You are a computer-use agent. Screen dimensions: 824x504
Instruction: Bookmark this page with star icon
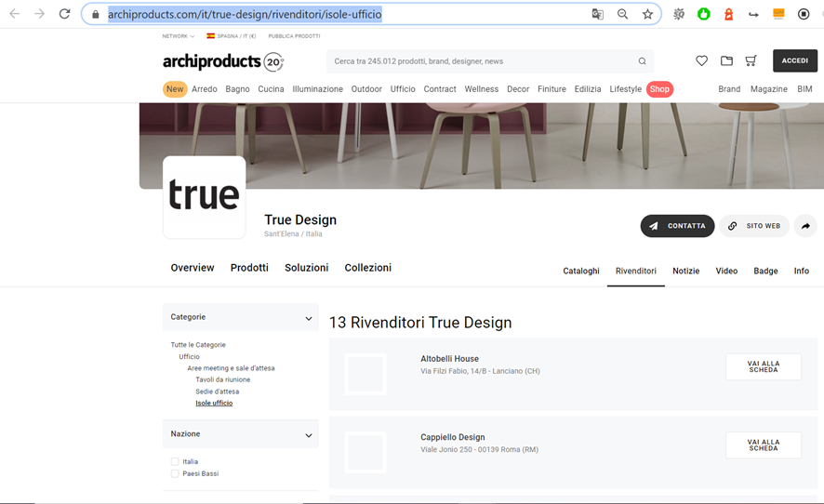pyautogui.click(x=647, y=14)
